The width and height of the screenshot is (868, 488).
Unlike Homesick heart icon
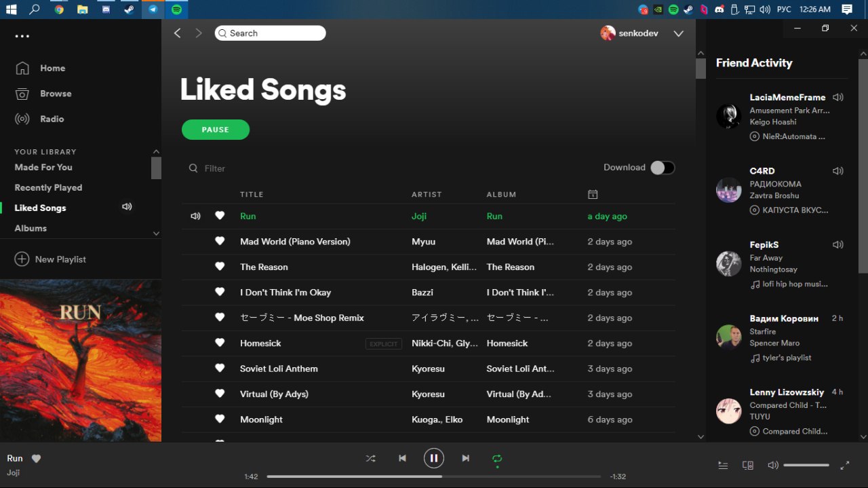coord(220,343)
